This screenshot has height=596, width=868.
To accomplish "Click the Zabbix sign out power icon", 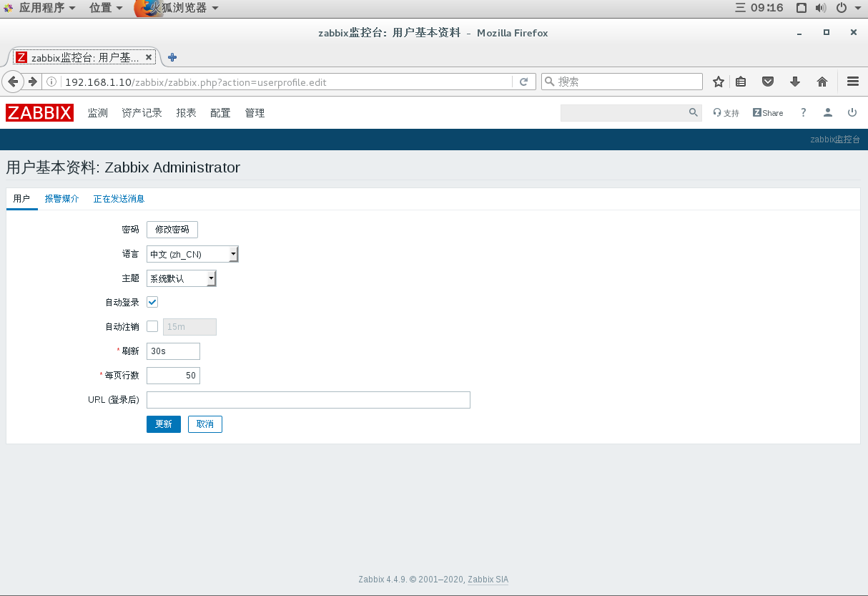I will [852, 112].
